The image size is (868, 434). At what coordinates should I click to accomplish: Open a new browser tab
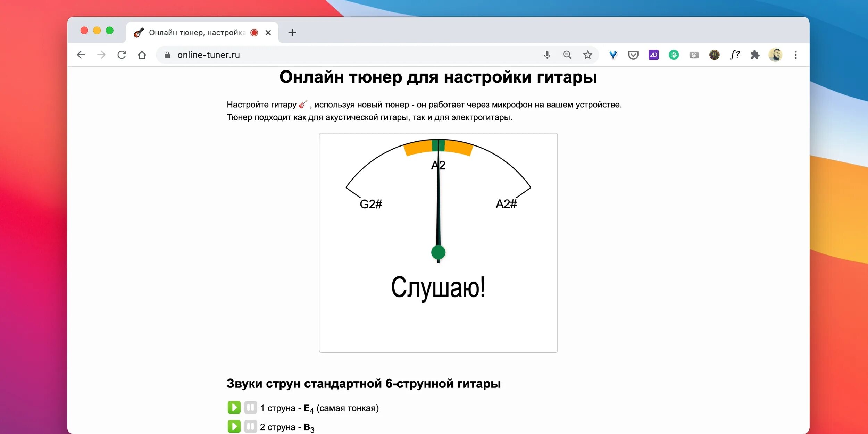point(292,33)
